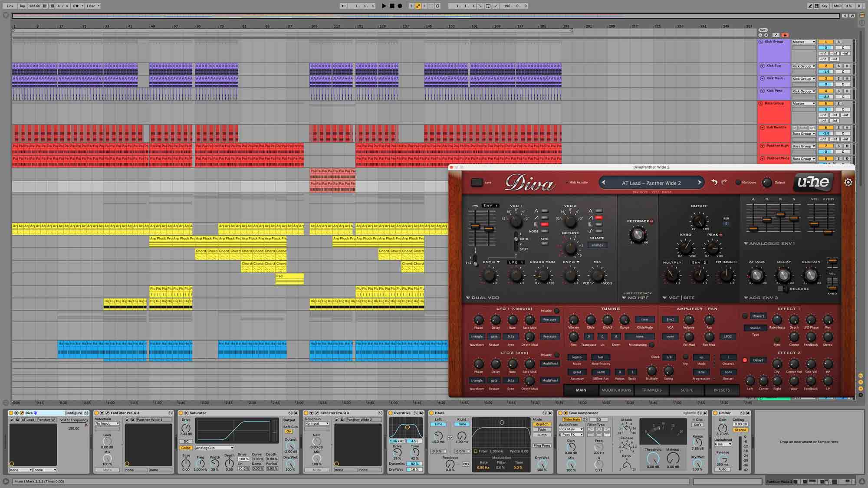
Task: Click the 132.00 tempo field
Action: (x=34, y=6)
